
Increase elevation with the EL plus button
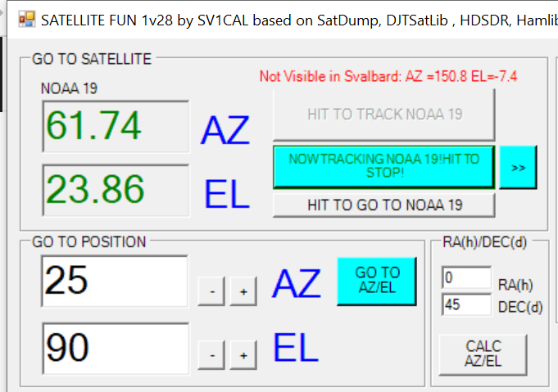243,355
